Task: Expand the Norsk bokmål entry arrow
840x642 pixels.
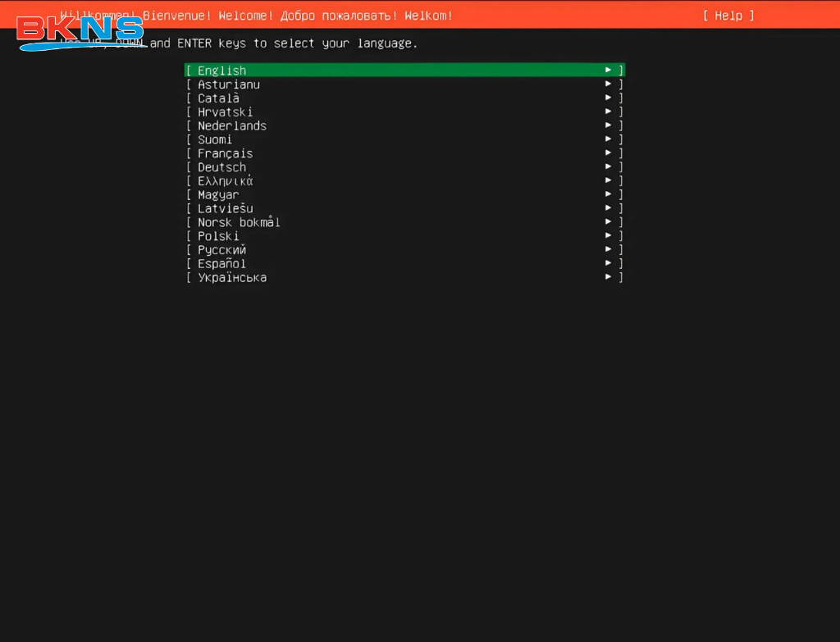Action: 608,221
